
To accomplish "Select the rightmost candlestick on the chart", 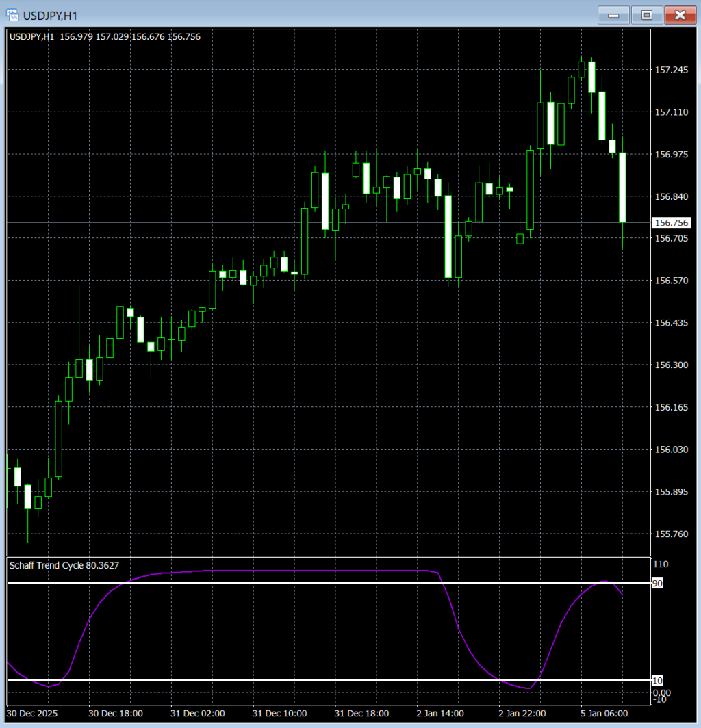I will [623, 187].
